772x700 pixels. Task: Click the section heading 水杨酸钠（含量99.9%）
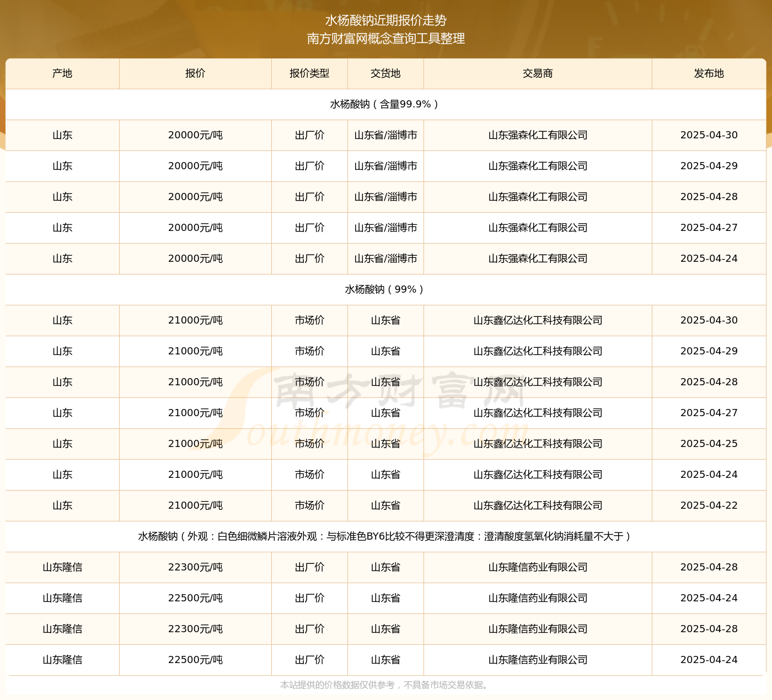click(385, 104)
